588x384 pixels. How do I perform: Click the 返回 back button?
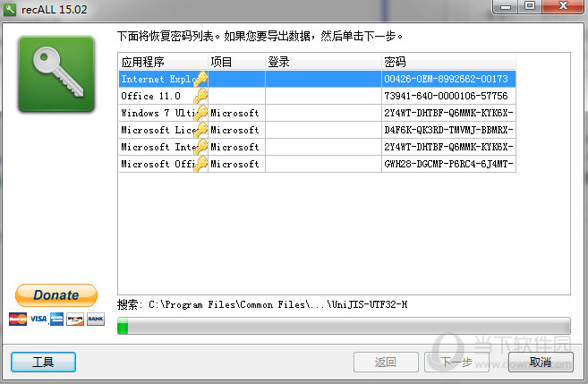[386, 362]
